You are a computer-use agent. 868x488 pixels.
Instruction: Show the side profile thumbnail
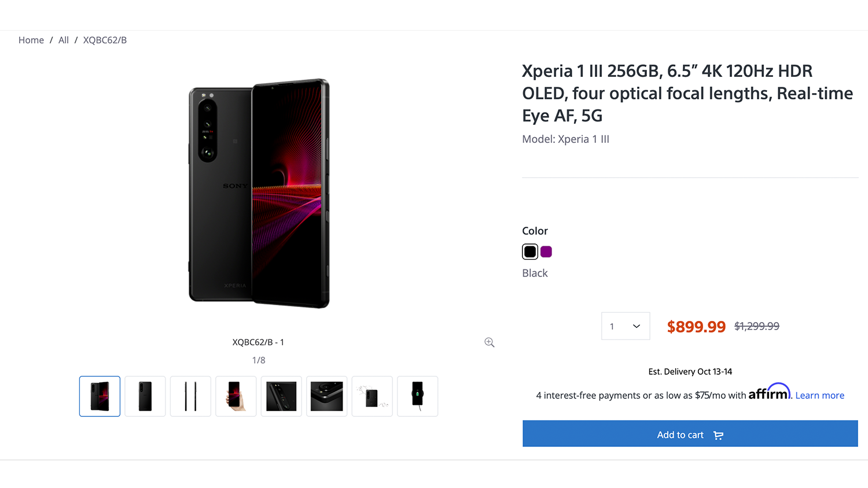point(190,397)
